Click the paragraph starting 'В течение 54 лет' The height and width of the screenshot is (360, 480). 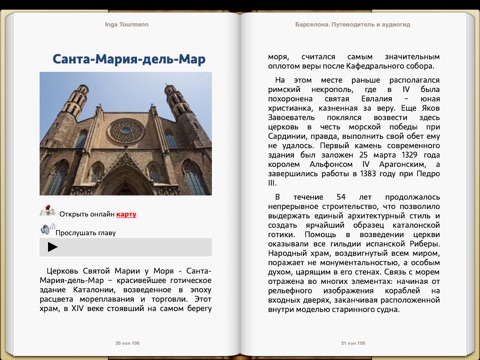354,253
